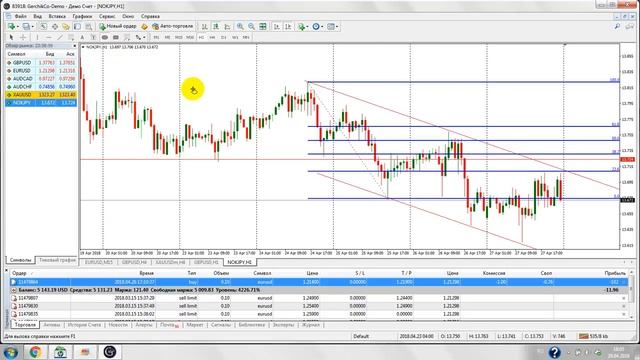Expand the New Chart dropdown arrow

[x=18, y=27]
